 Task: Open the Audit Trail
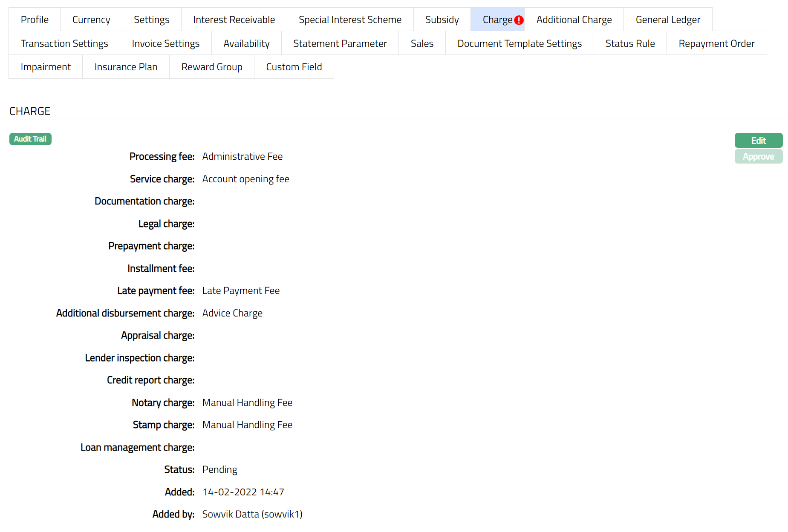[x=30, y=139]
